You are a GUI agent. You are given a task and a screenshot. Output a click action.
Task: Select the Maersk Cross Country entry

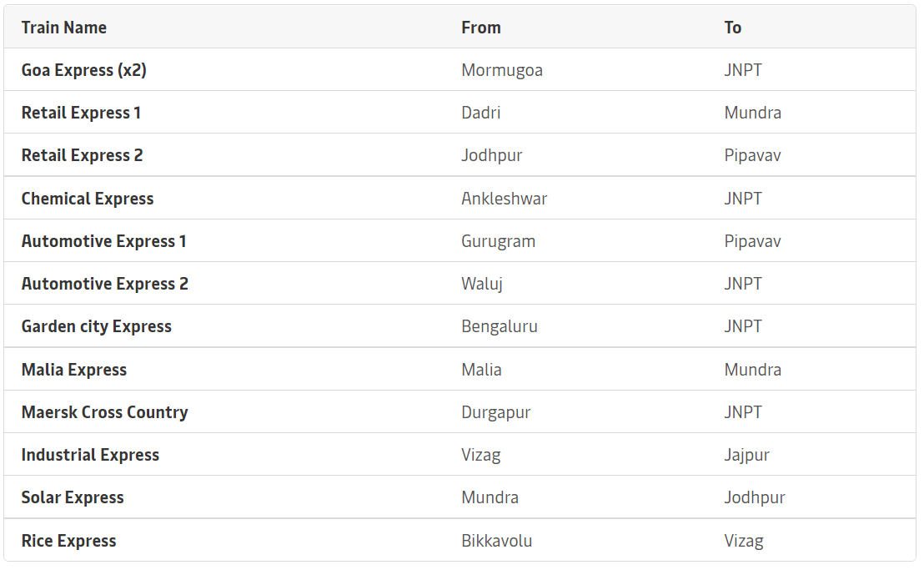(x=104, y=412)
